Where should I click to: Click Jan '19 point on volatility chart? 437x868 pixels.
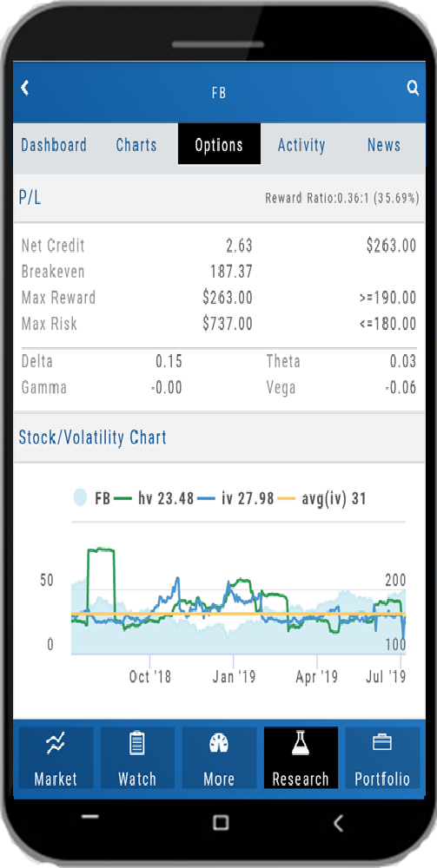click(233, 676)
